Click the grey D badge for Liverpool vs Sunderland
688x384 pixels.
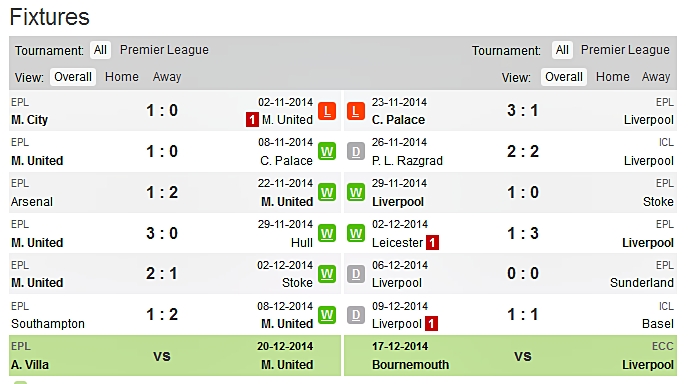[356, 274]
